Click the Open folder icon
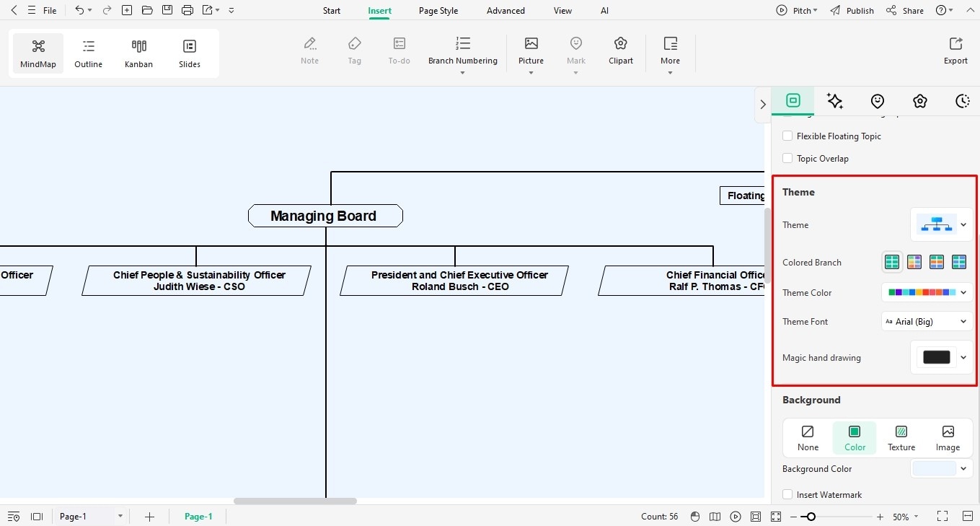The width and height of the screenshot is (980, 526). point(147,10)
